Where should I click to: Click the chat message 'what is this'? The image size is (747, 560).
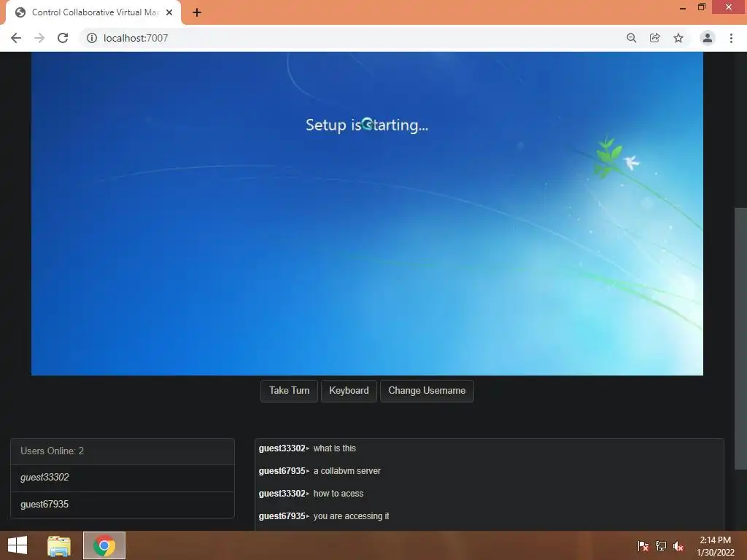click(x=334, y=448)
